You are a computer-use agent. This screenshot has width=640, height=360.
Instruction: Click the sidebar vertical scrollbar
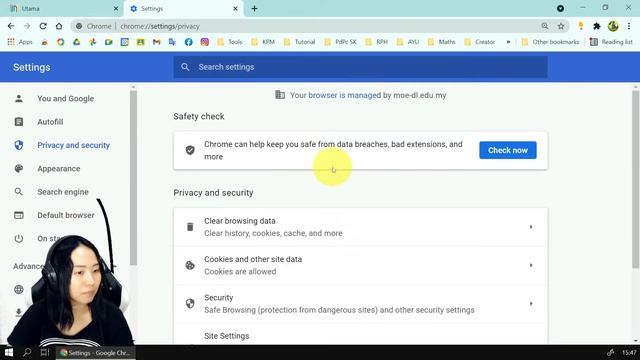[x=133, y=178]
